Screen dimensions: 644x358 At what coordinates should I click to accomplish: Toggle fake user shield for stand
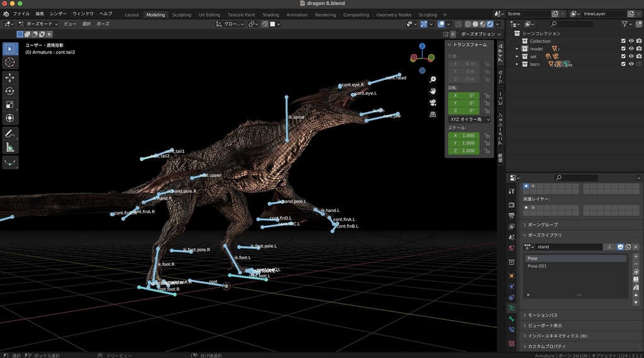click(620, 247)
